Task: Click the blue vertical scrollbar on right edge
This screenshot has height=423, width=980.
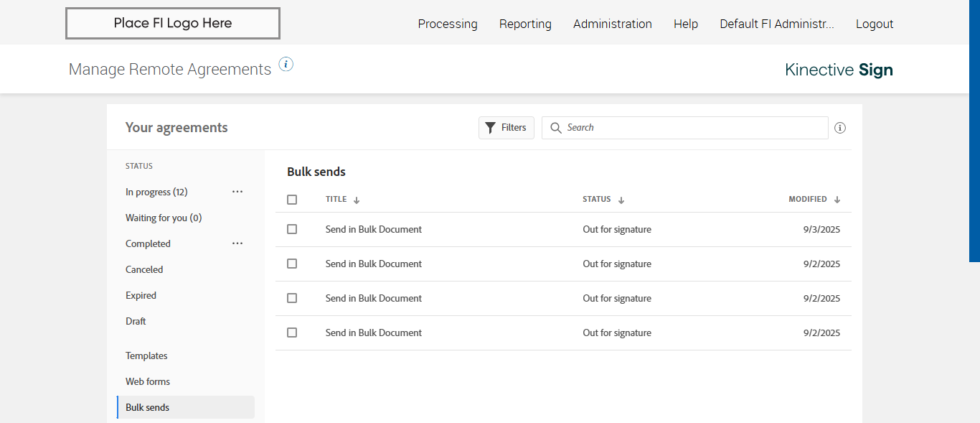Action: tap(974, 129)
